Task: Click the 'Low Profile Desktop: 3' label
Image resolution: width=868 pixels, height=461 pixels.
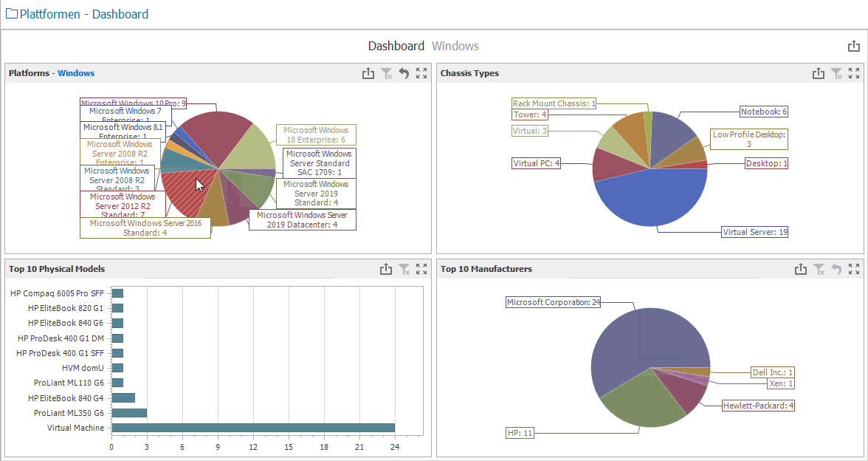Action: click(749, 139)
